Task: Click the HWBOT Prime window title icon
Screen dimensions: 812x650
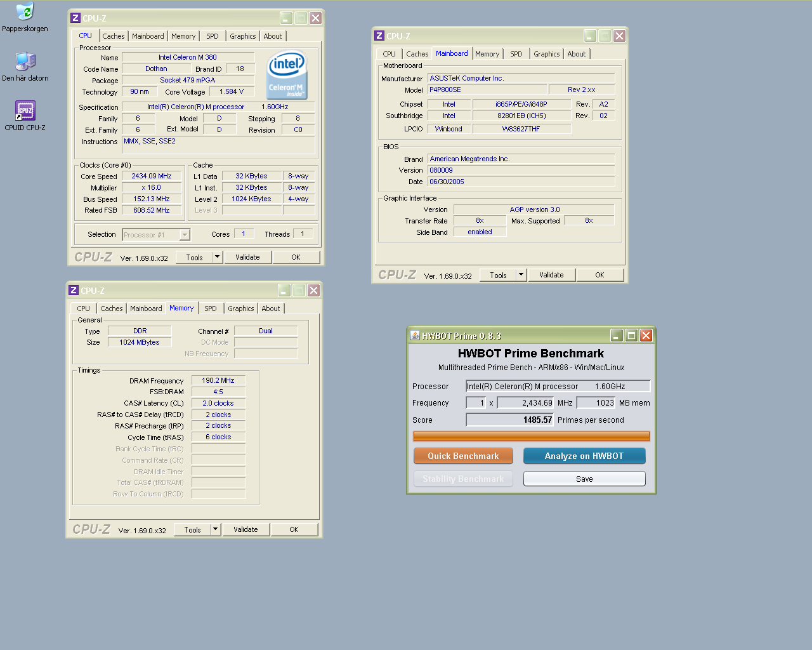Action: (415, 336)
